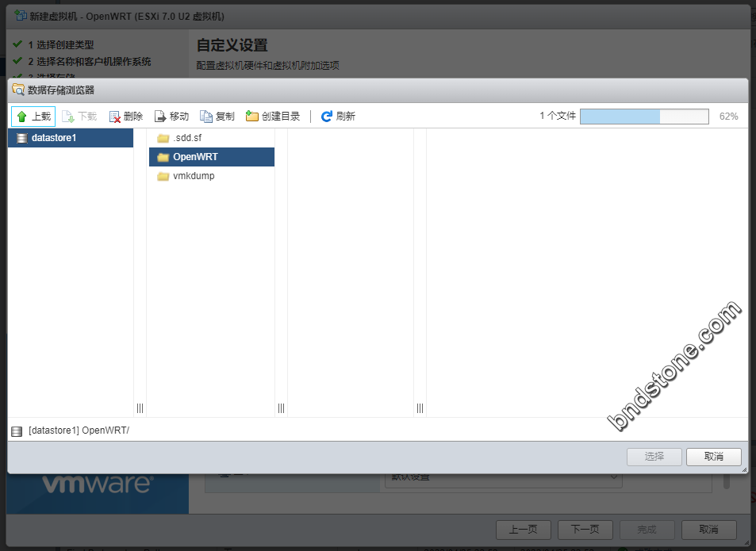
Task: Click the upload progress bar
Action: (644, 116)
